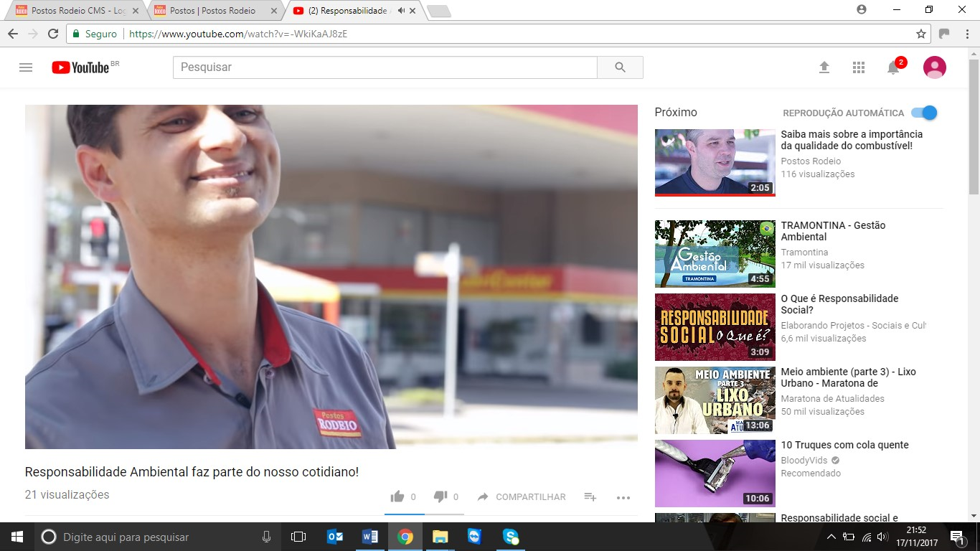
Task: Click the Seguro secure site indicator
Action: (95, 34)
